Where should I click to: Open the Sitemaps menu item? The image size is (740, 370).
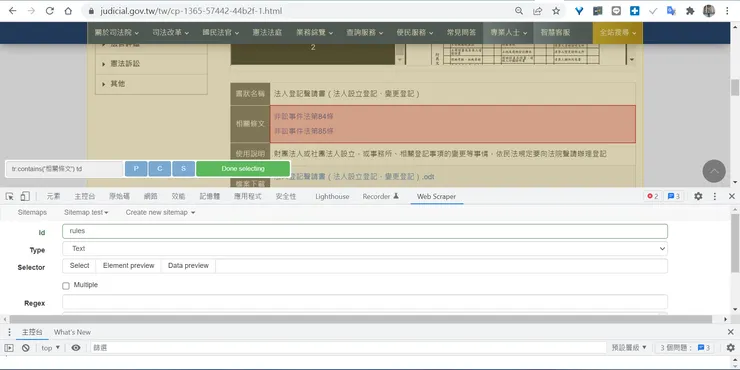point(32,212)
